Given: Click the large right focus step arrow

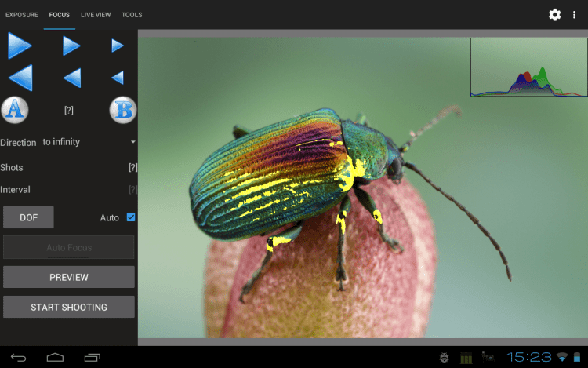Looking at the screenshot, I should (x=20, y=46).
